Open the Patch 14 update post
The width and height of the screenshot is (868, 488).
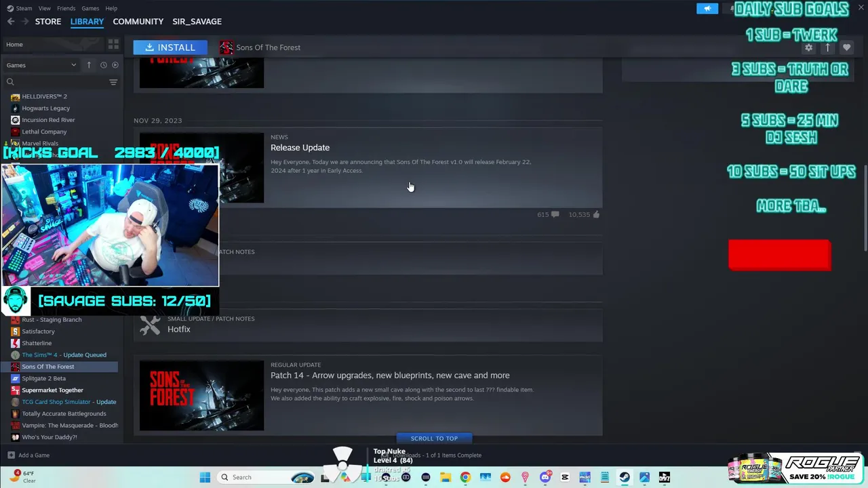(x=368, y=395)
